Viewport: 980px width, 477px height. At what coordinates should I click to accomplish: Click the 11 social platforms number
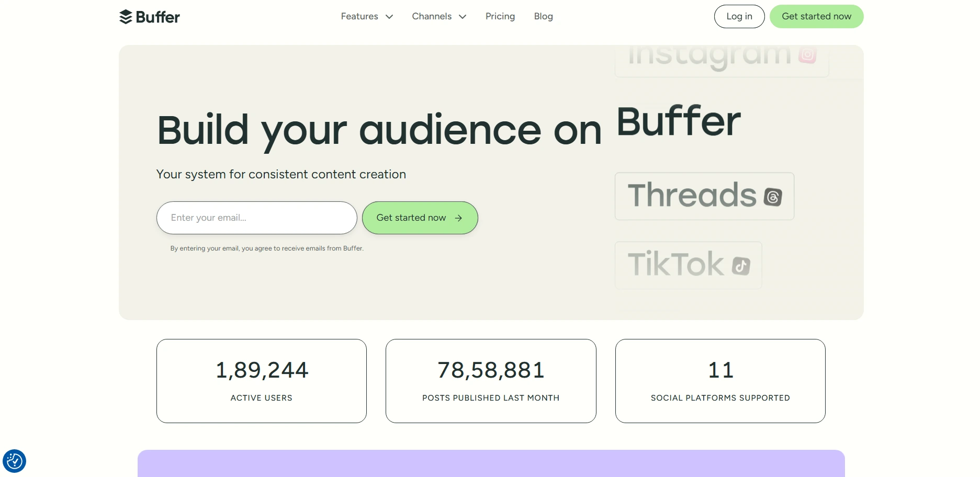click(720, 370)
